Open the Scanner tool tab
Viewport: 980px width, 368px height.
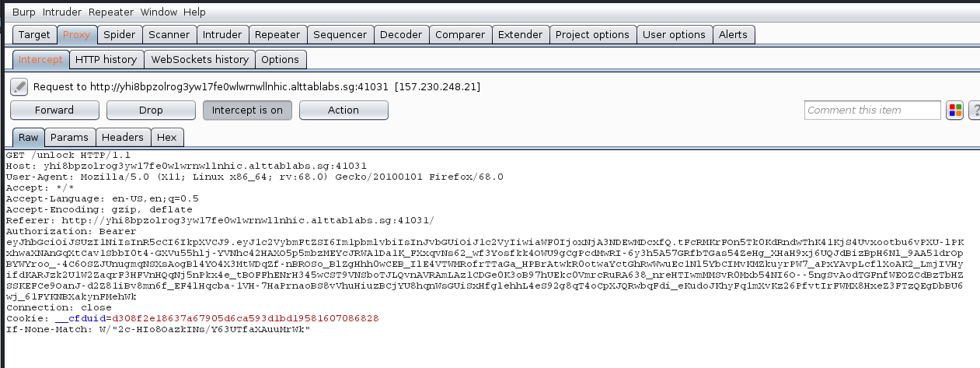click(169, 35)
